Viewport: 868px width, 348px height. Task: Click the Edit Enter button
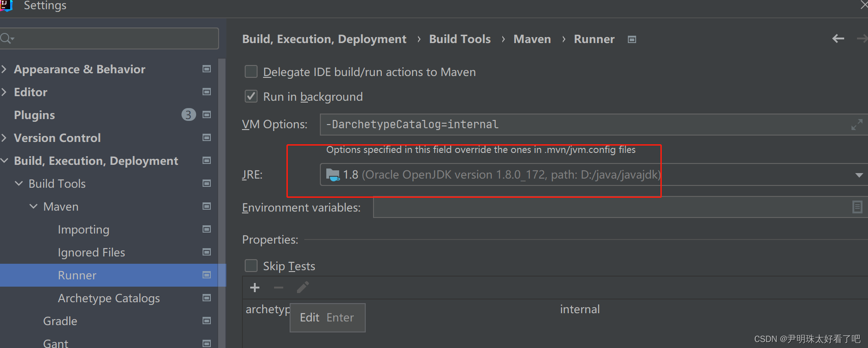coord(327,317)
